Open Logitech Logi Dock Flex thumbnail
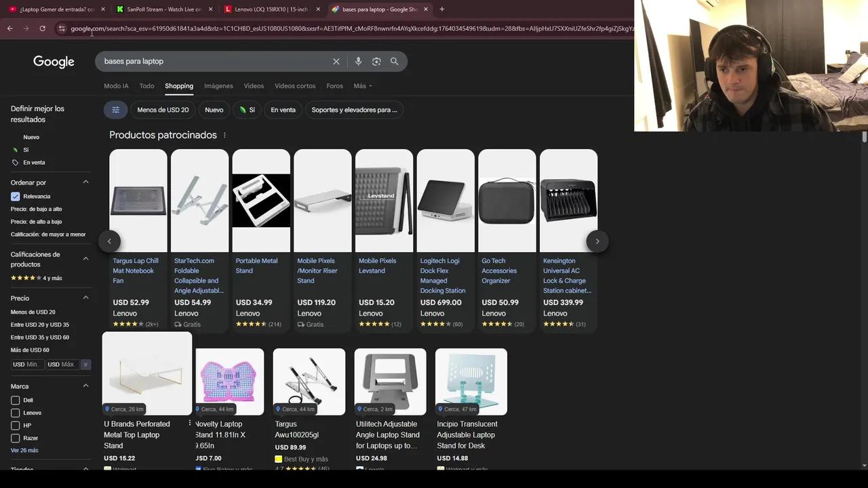Image resolution: width=868 pixels, height=488 pixels. (x=446, y=201)
